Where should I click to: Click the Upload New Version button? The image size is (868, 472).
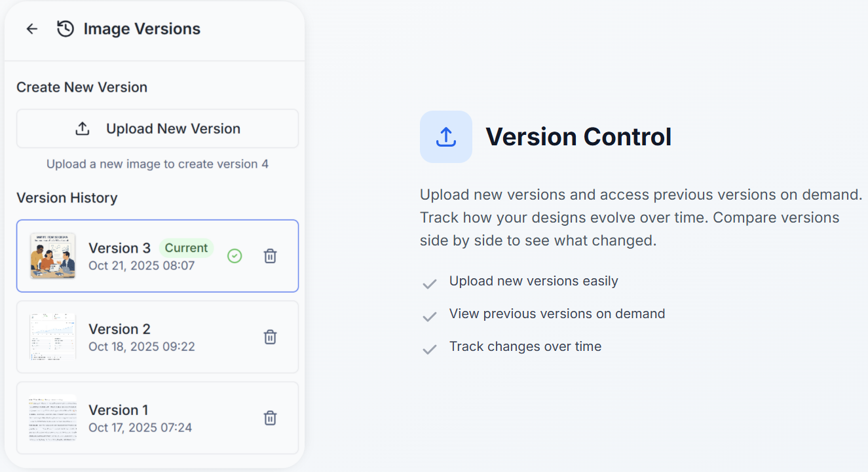click(157, 128)
